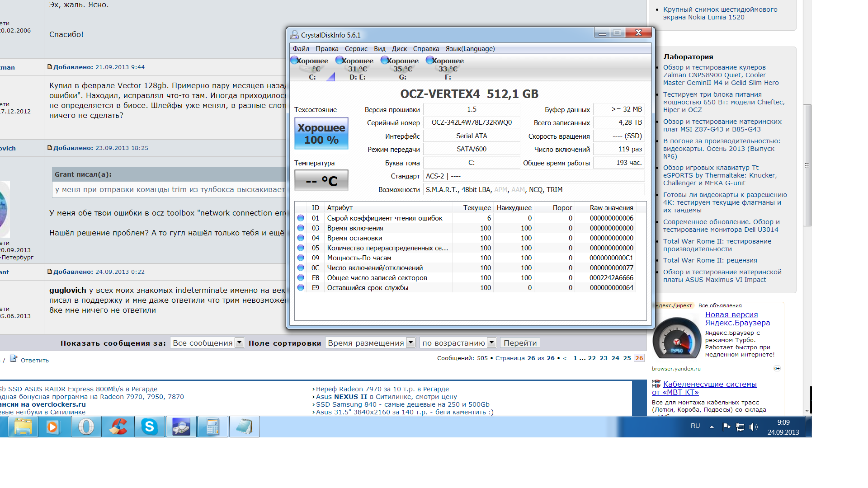Click the temperature display box
This screenshot has height=488, width=868.
click(x=321, y=181)
